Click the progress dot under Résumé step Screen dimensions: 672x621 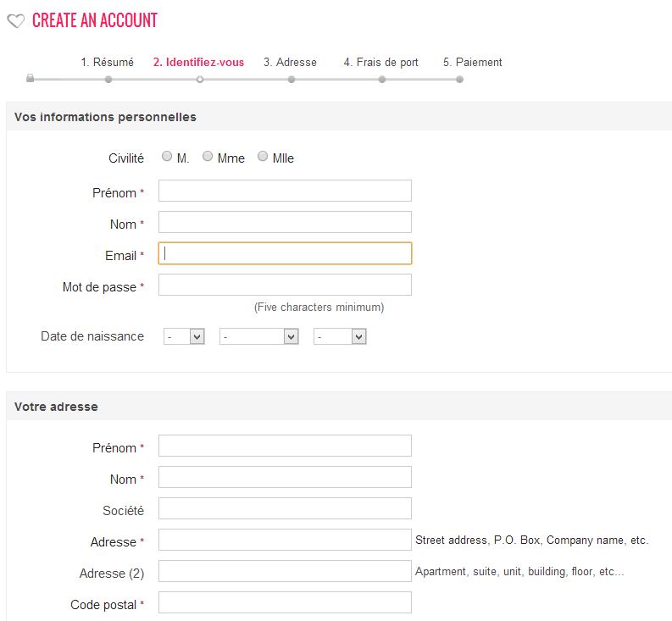[x=108, y=80]
